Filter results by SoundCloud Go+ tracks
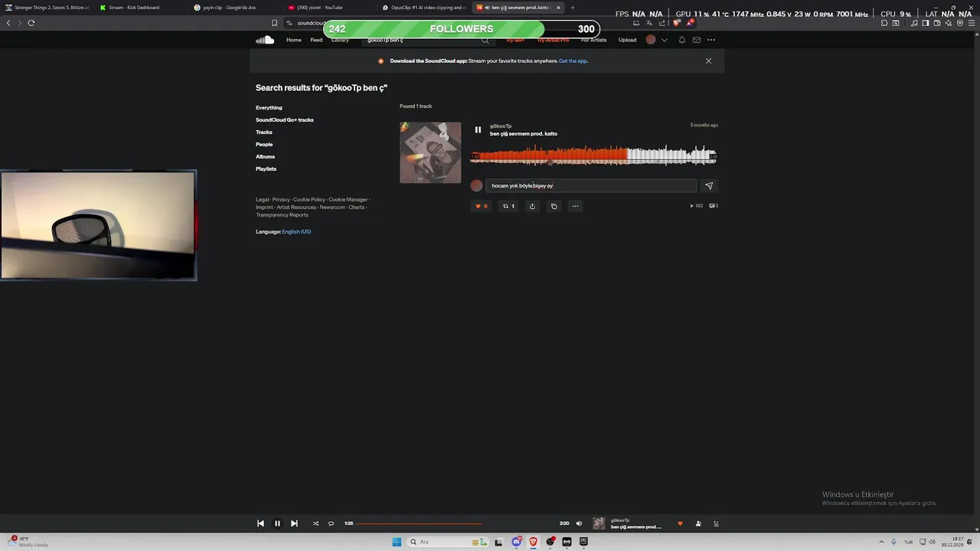The image size is (980, 551). pyautogui.click(x=285, y=120)
